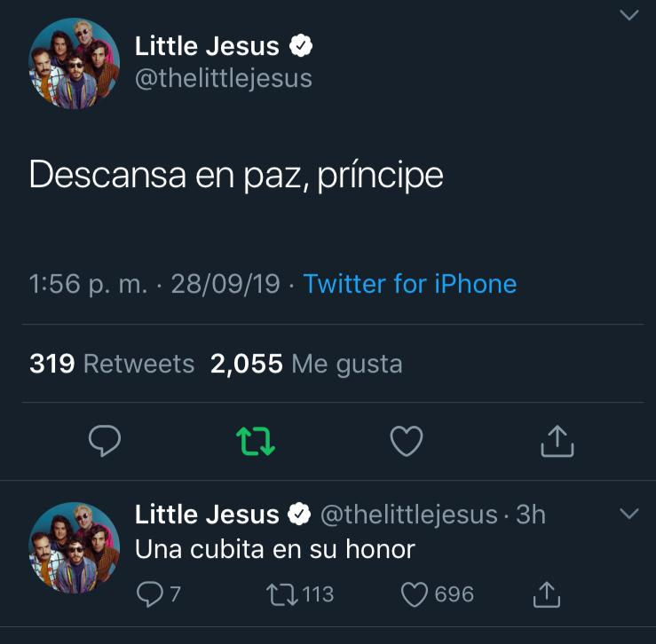Like the "Una cubita en su honor" reply
The width and height of the screenshot is (656, 644).
415,593
